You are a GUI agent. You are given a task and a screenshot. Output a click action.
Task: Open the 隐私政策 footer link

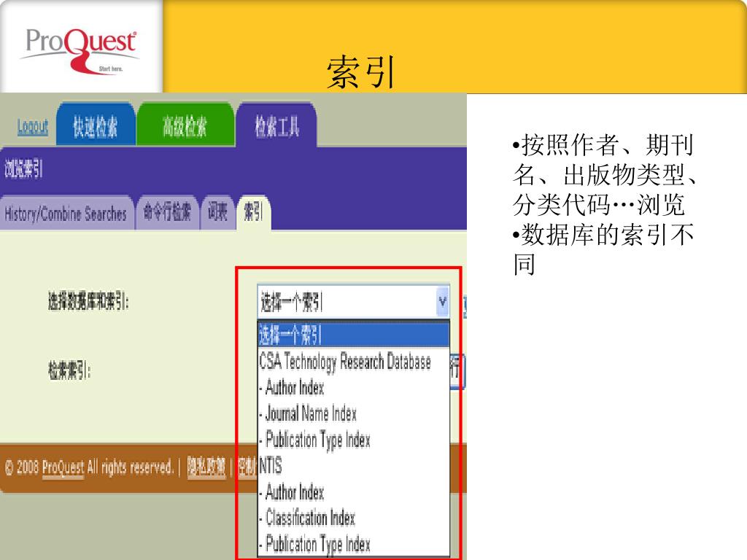point(206,467)
